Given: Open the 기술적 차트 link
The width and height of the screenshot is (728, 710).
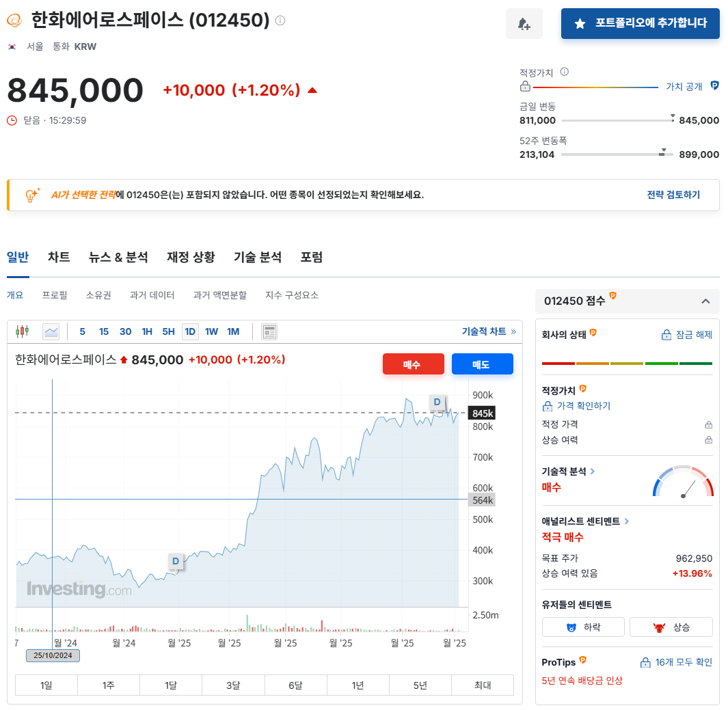Looking at the screenshot, I should (x=489, y=331).
